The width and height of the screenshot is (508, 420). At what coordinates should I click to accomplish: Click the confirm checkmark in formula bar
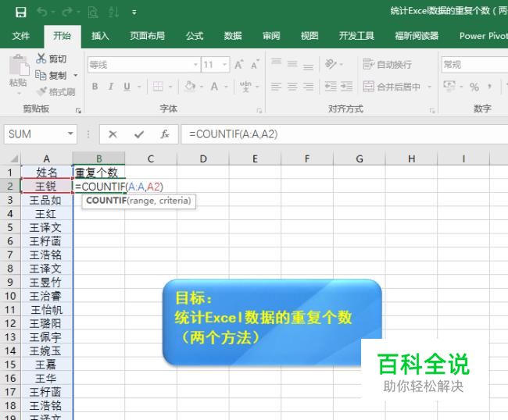[139, 134]
